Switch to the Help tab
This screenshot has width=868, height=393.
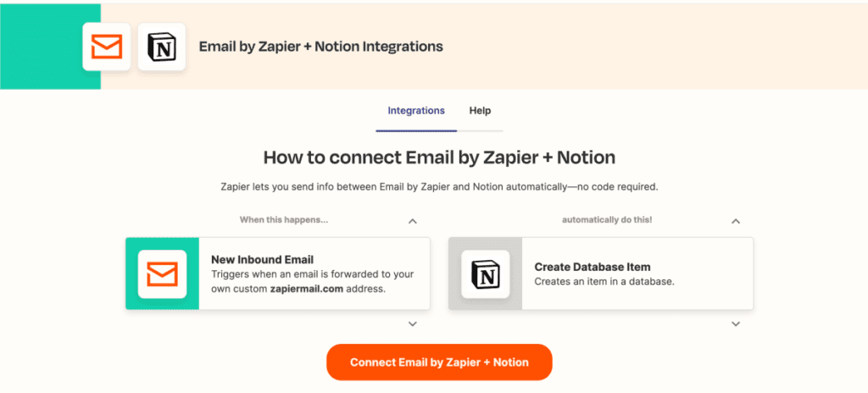480,111
